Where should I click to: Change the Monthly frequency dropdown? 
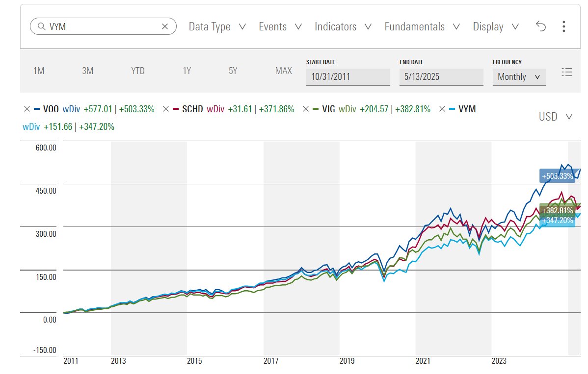519,77
